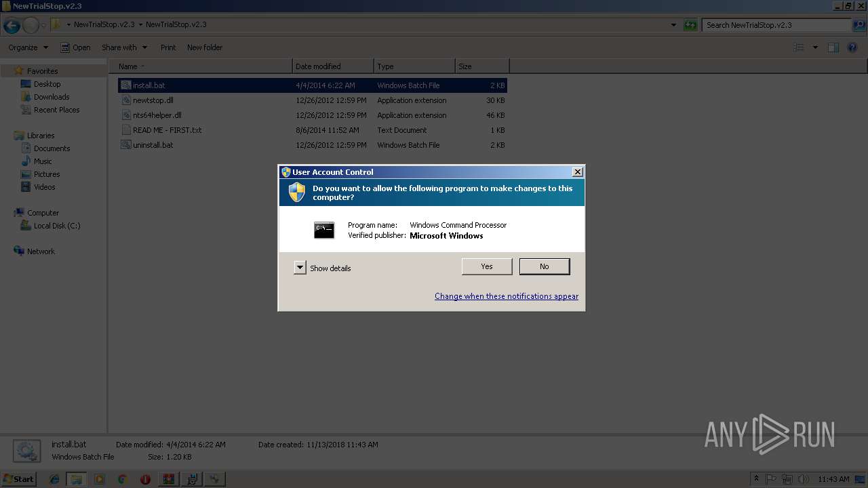The height and width of the screenshot is (488, 868).
Task: Open the recent pages history dropdown
Action: [x=44, y=26]
